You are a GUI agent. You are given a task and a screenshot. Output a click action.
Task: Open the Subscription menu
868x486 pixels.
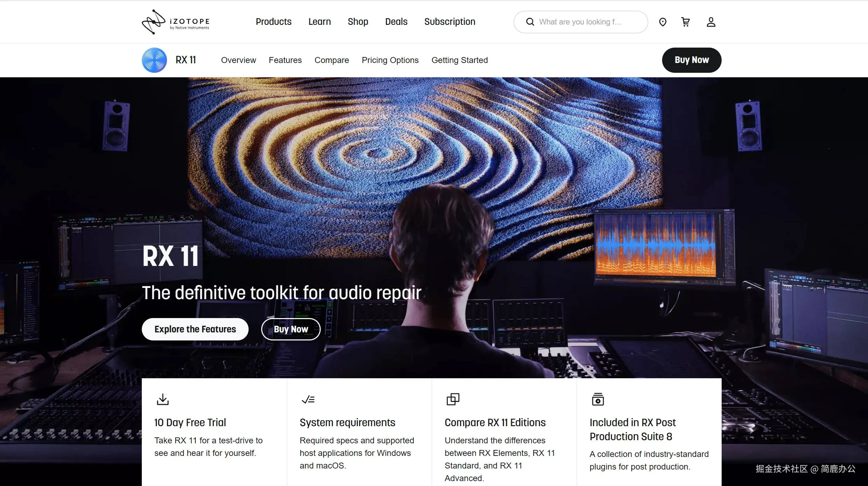pos(450,22)
